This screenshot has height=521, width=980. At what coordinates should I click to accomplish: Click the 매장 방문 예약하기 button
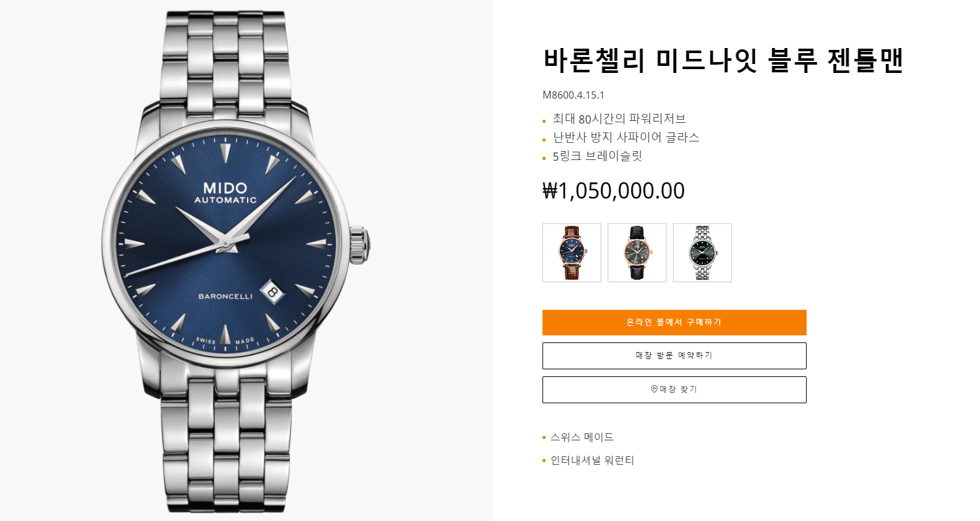click(x=674, y=356)
